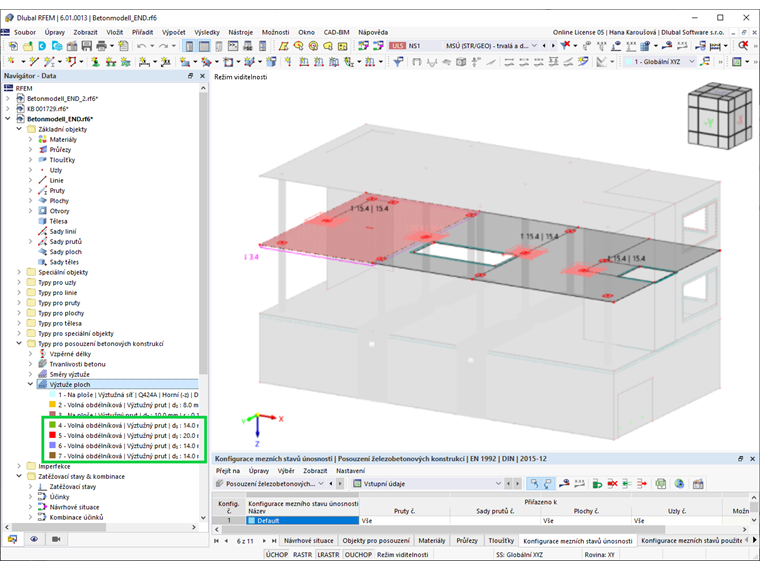This screenshot has width=760, height=570.
Task: Click the Open file folder icon
Action: 28,46
